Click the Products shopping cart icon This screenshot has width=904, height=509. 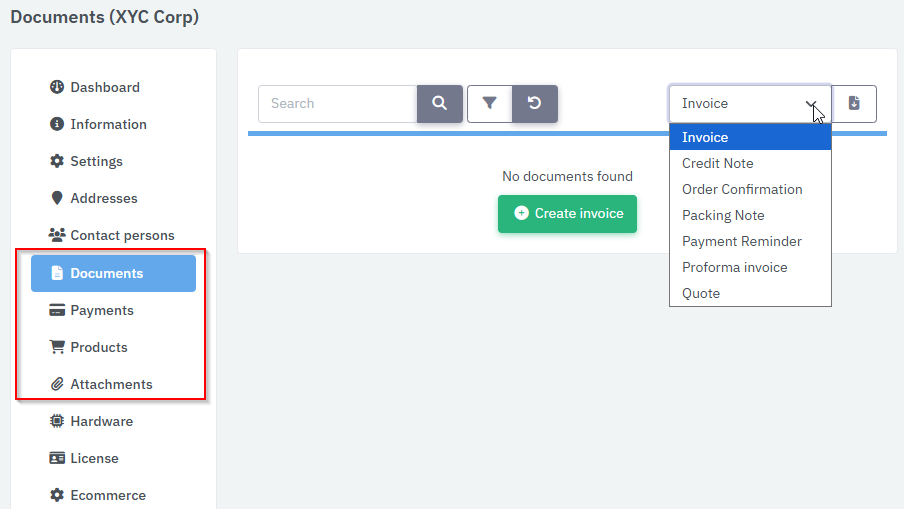pyautogui.click(x=57, y=347)
